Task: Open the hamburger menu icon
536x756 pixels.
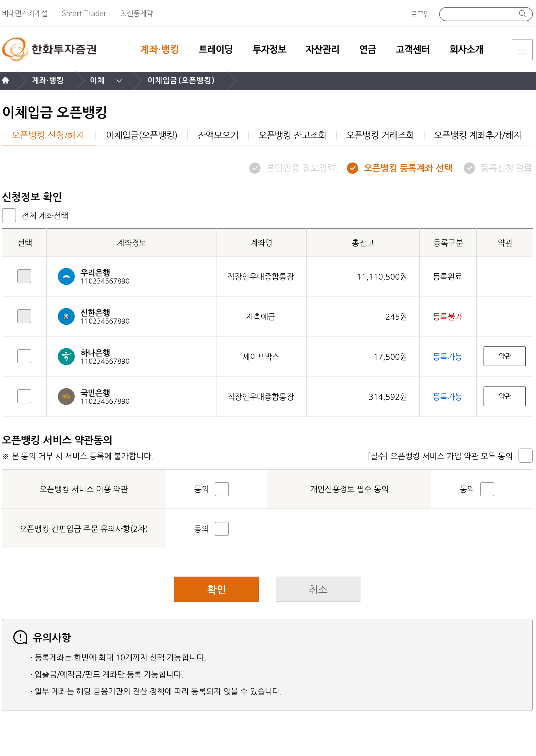Action: click(522, 50)
